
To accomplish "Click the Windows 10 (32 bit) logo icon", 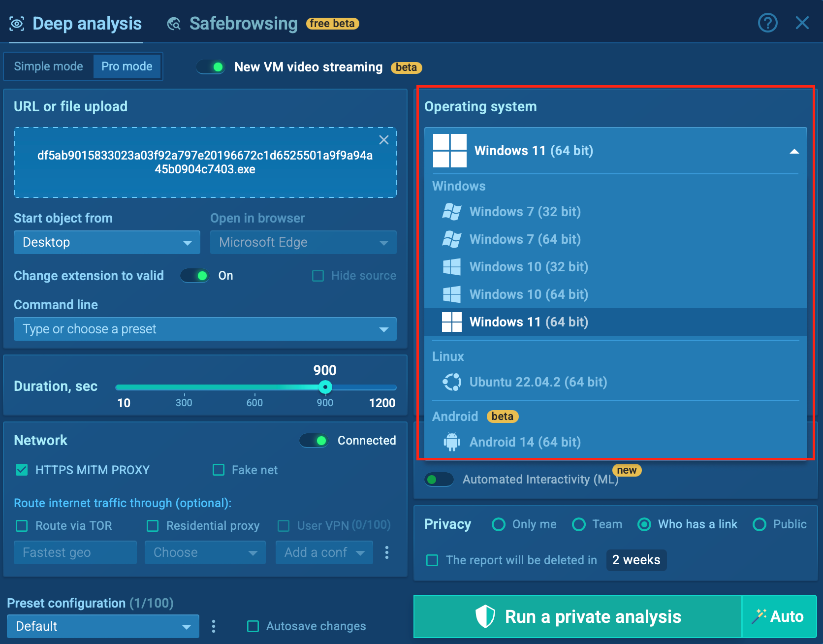I will (452, 267).
